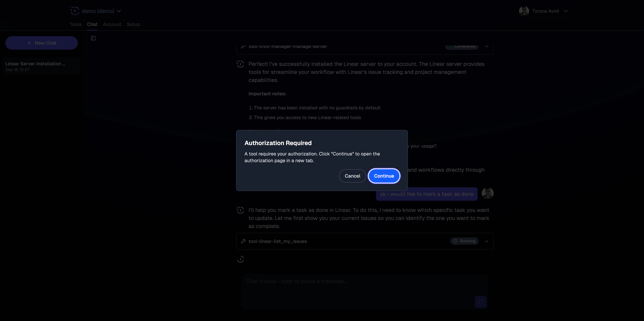Click the wrench icon beside tool-linear-list_my_issues
This screenshot has width=644, height=321.
coord(244,241)
